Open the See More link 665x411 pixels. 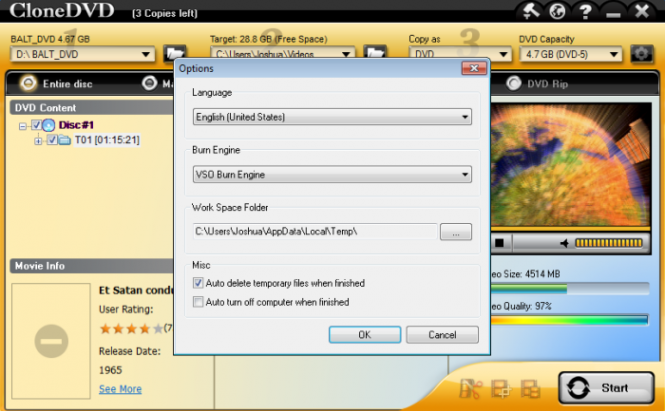(120, 389)
